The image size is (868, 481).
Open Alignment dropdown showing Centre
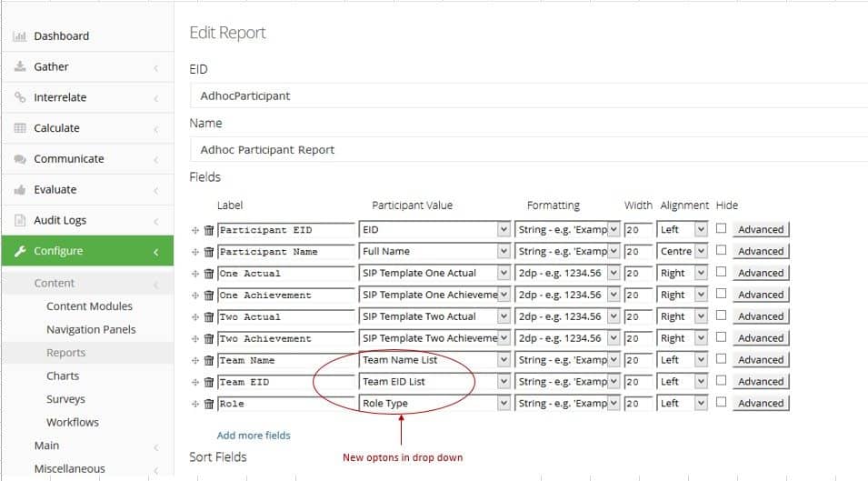point(682,251)
